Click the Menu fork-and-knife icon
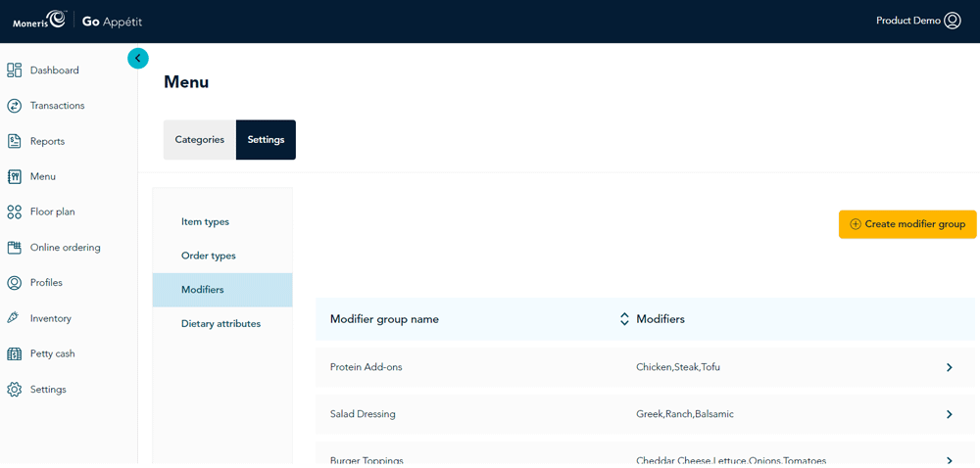Image resolution: width=980 pixels, height=468 pixels. [x=15, y=176]
